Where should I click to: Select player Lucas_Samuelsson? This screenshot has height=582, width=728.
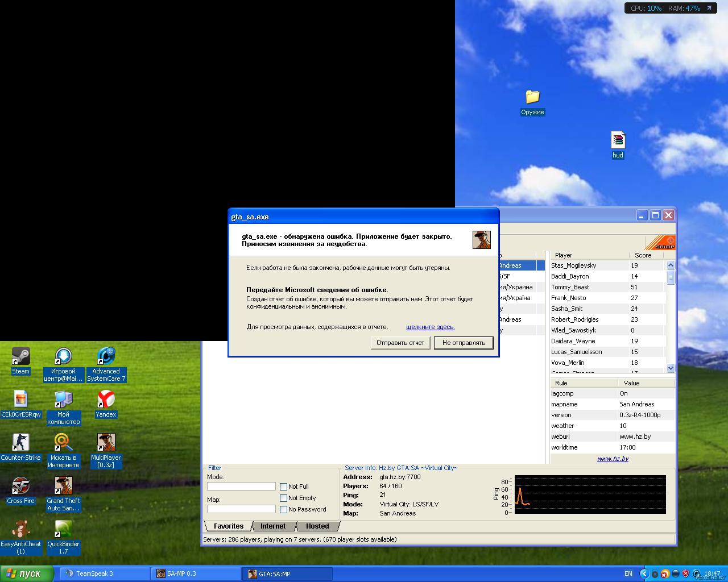[x=608, y=352]
